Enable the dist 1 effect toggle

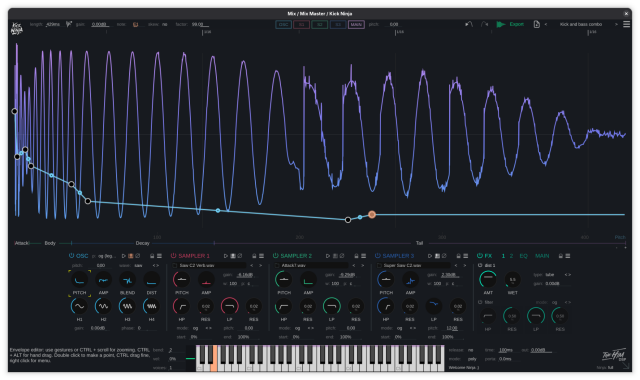[480, 265]
